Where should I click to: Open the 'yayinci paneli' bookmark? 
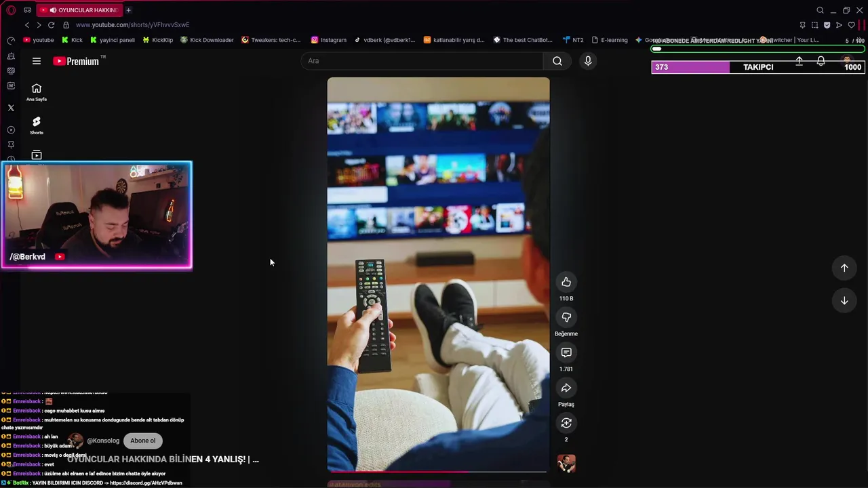tap(113, 40)
